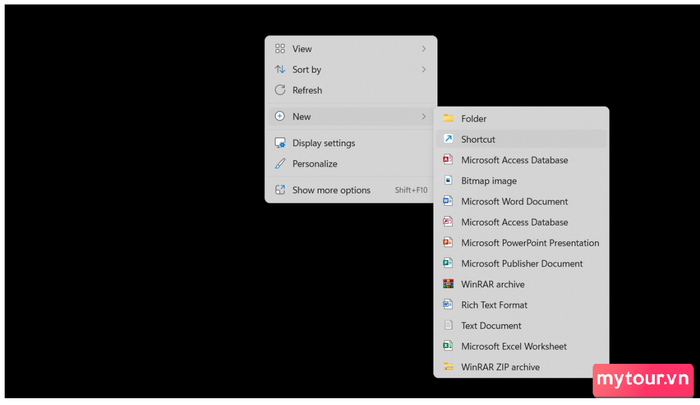Expand the Sort by submenu chevron

424,69
